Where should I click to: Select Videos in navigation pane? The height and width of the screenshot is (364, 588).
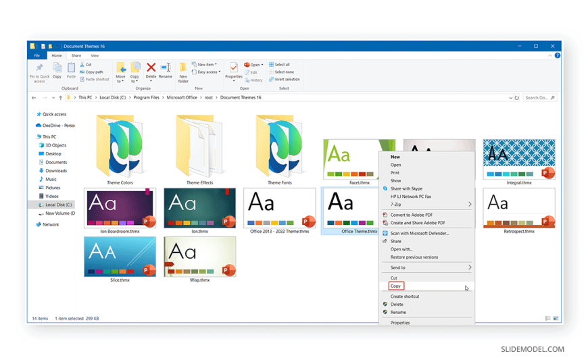[49, 197]
